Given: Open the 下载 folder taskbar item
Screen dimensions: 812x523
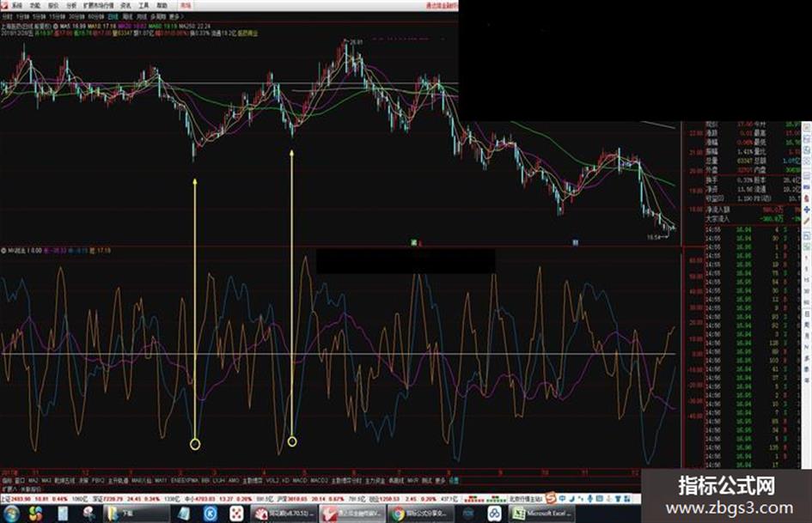Looking at the screenshot, I should tap(137, 514).
